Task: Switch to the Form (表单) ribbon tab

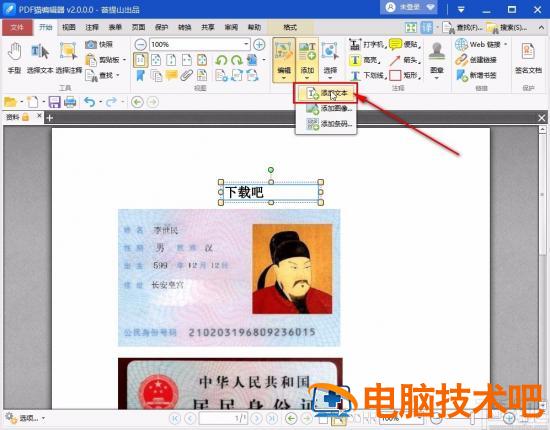Action: pyautogui.click(x=115, y=27)
